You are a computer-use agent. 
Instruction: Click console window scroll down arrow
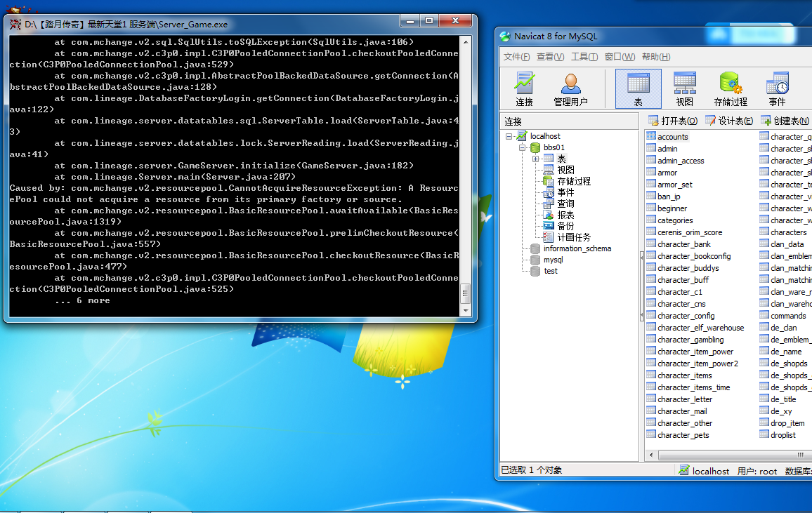point(466,311)
